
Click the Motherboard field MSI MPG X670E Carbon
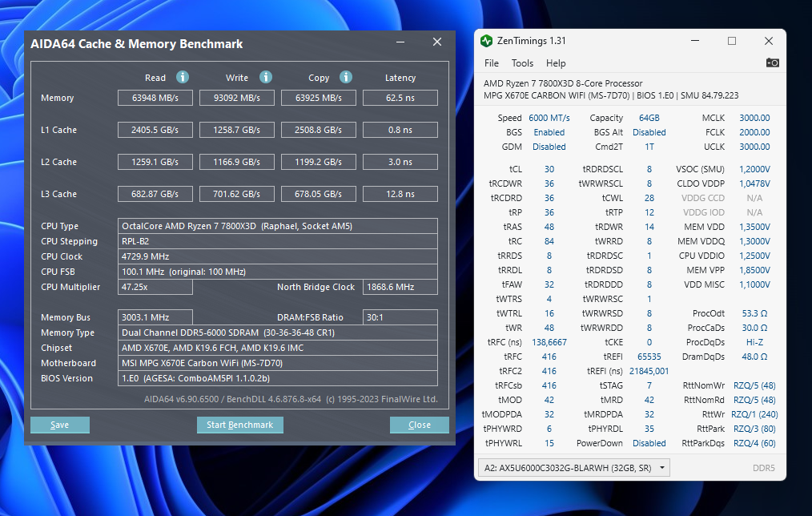pos(278,363)
